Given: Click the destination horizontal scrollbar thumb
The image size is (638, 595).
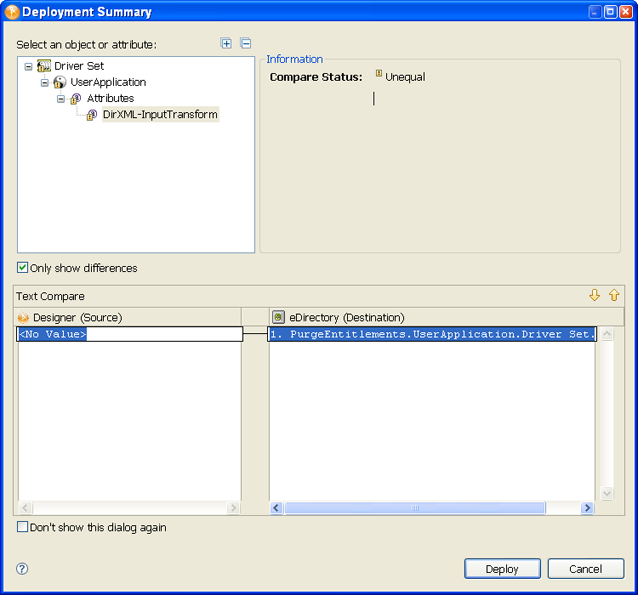Looking at the screenshot, I should (415, 508).
